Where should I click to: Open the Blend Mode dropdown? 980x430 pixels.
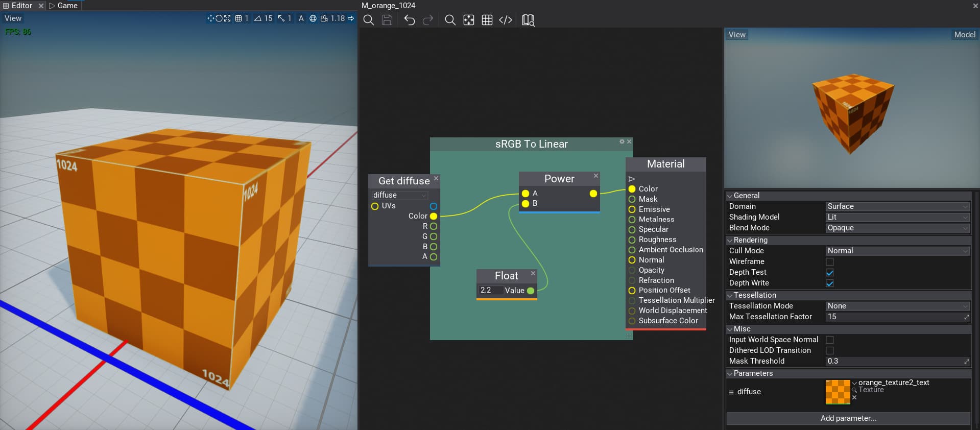tap(897, 228)
